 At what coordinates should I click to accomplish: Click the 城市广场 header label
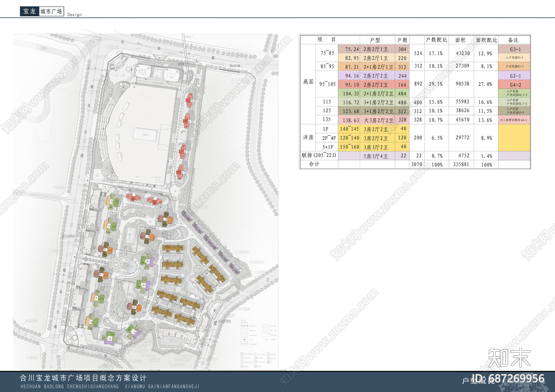coord(51,11)
